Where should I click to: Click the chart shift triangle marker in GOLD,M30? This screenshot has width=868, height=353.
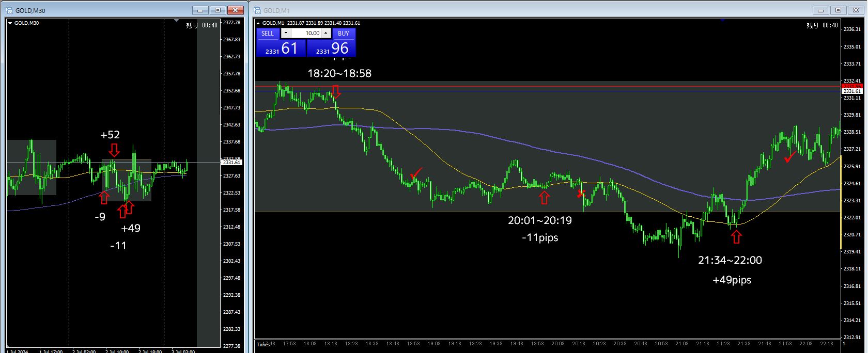coord(177,21)
